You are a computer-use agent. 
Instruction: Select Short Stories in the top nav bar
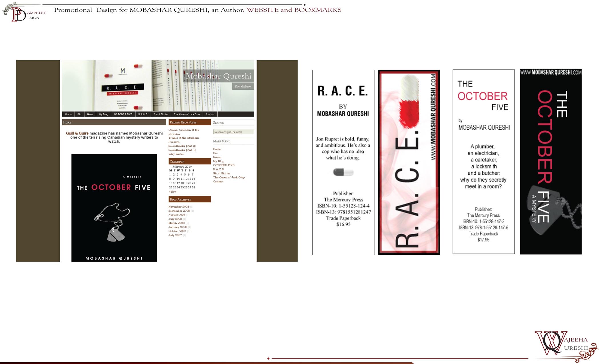pos(161,114)
